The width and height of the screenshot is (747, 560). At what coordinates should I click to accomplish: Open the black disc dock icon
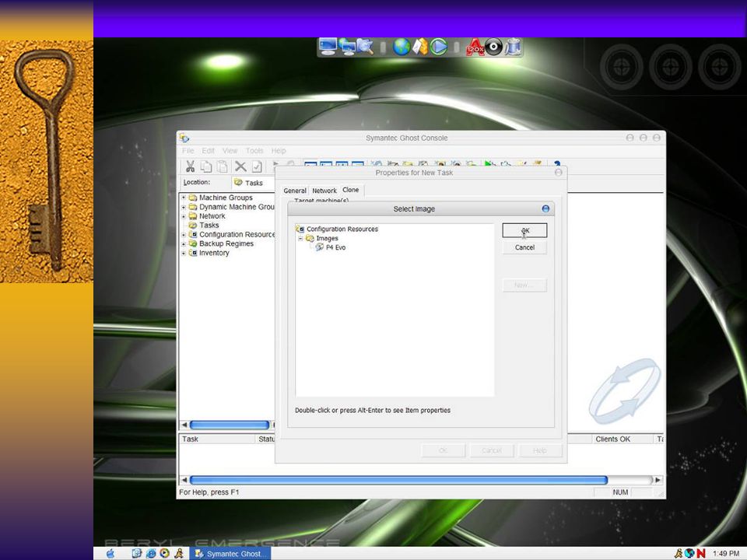click(493, 47)
